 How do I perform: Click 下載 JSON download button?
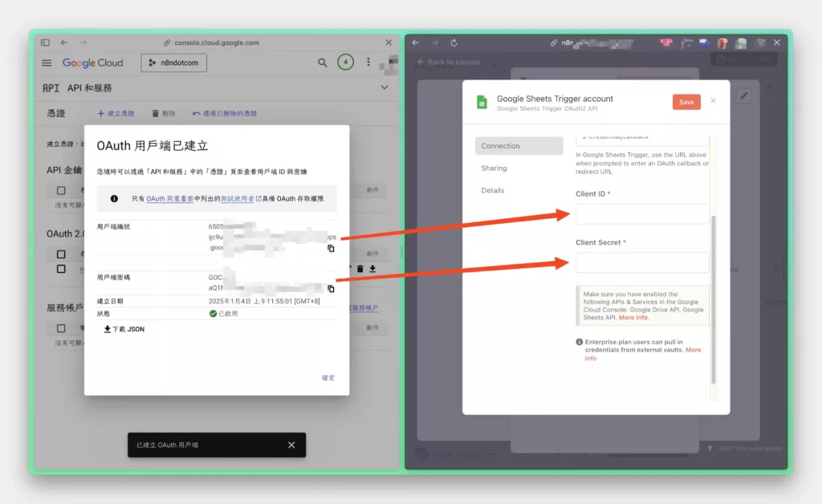click(124, 329)
